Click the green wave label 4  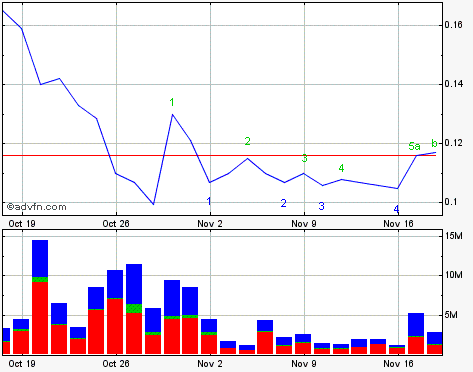pos(341,168)
